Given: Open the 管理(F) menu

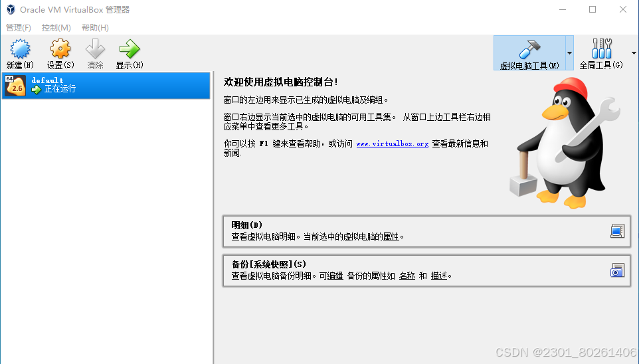Looking at the screenshot, I should click(19, 28).
